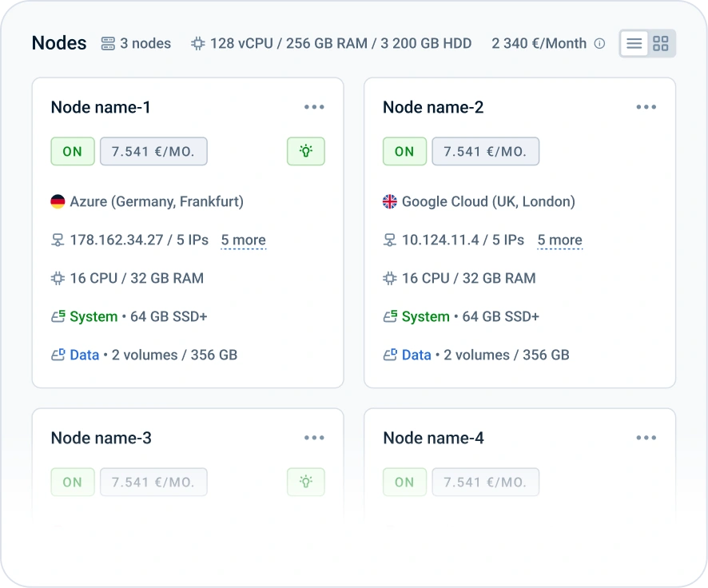This screenshot has width=708, height=588.
Task: Click the network icon beside 178.162.34.27
Action: pos(58,240)
